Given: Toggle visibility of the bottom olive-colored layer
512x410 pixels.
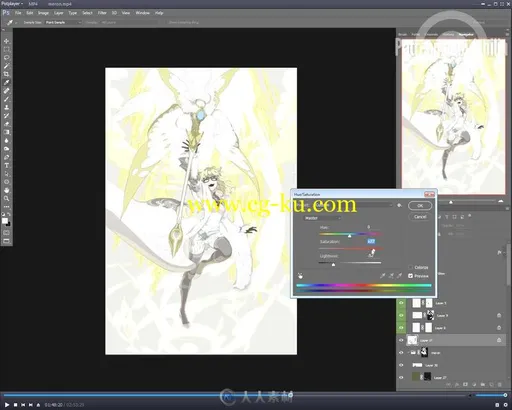Looking at the screenshot, I should pyautogui.click(x=401, y=378).
